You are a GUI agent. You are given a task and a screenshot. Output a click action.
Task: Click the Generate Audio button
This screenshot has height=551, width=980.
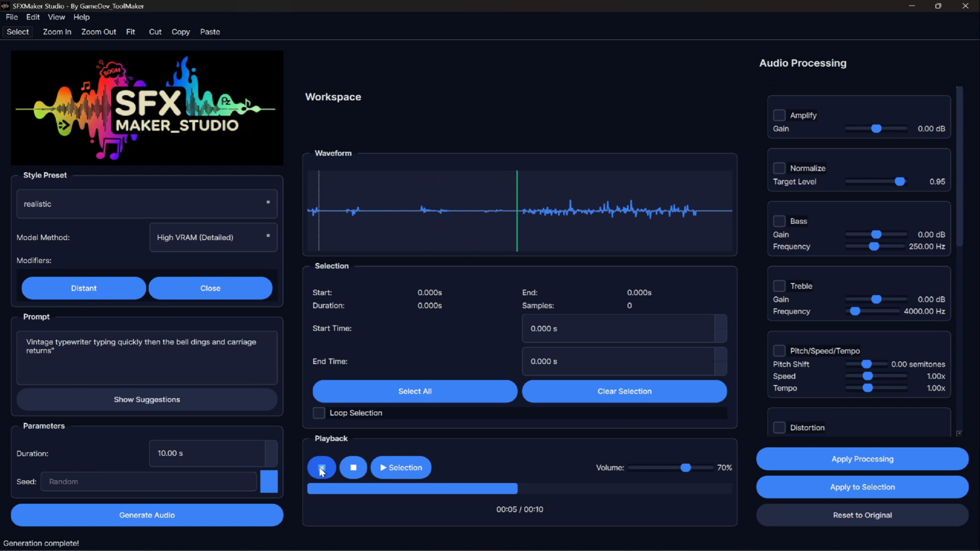coord(146,515)
